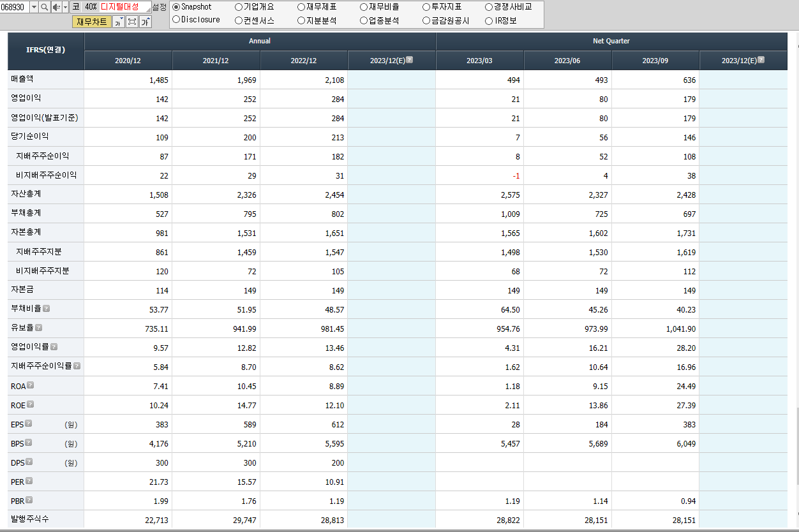Click the help icon beside Net Quarter 2023/12(E)
The height and width of the screenshot is (532, 799).
tap(761, 60)
